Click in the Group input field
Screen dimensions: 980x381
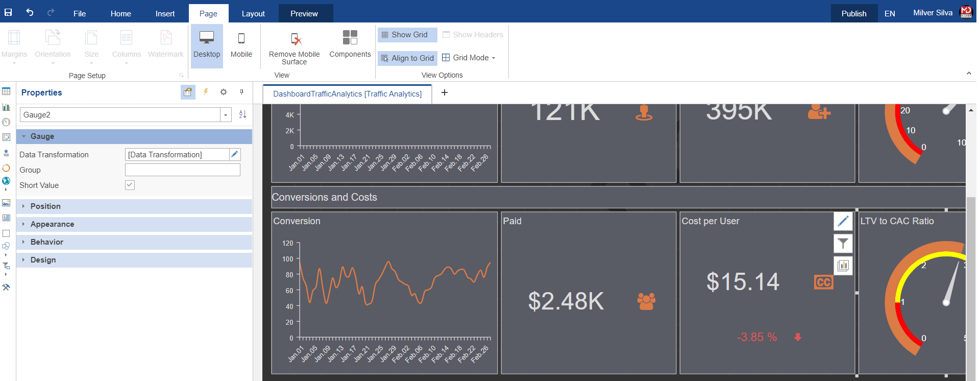[x=183, y=170]
